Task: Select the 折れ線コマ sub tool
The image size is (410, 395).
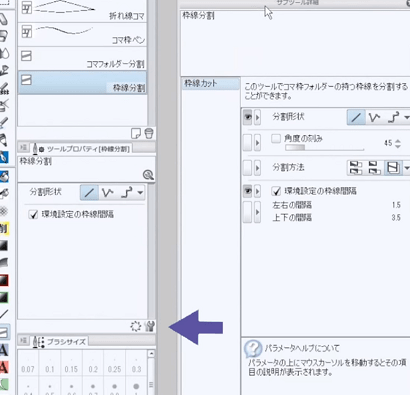Action: (x=82, y=11)
